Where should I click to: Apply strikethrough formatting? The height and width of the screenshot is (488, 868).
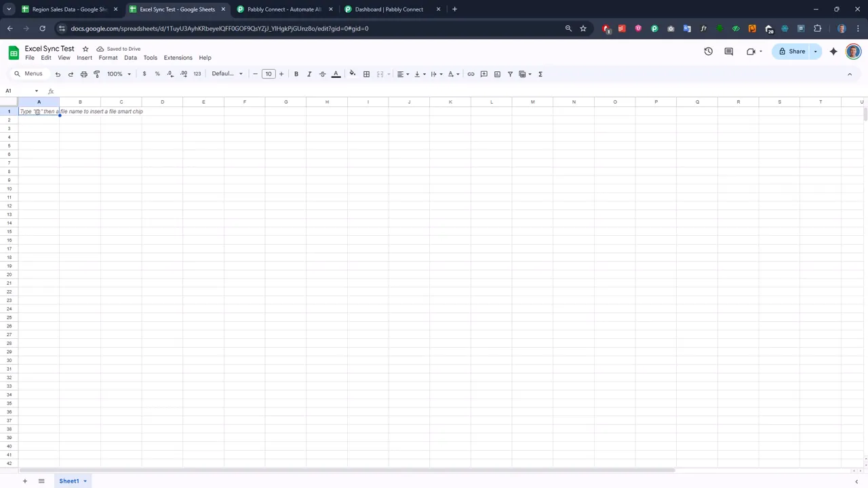point(322,74)
